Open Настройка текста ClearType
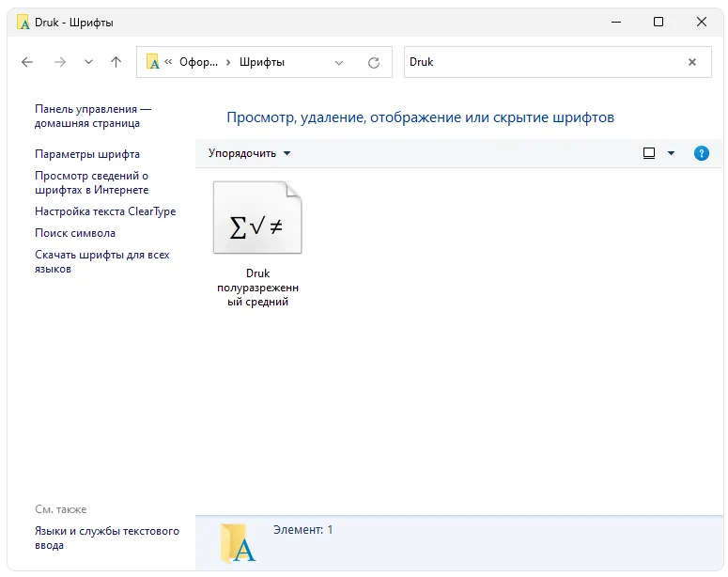The width and height of the screenshot is (728, 577). (x=105, y=211)
